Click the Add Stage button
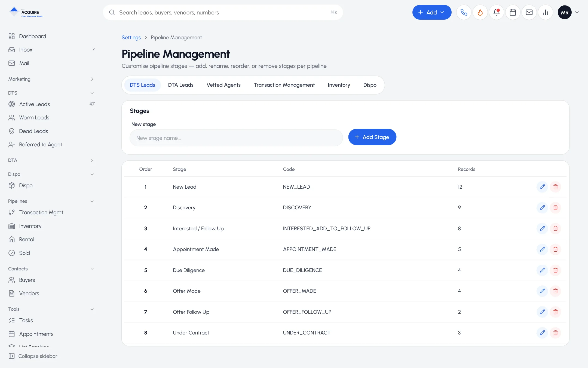The width and height of the screenshot is (588, 368). tap(372, 137)
